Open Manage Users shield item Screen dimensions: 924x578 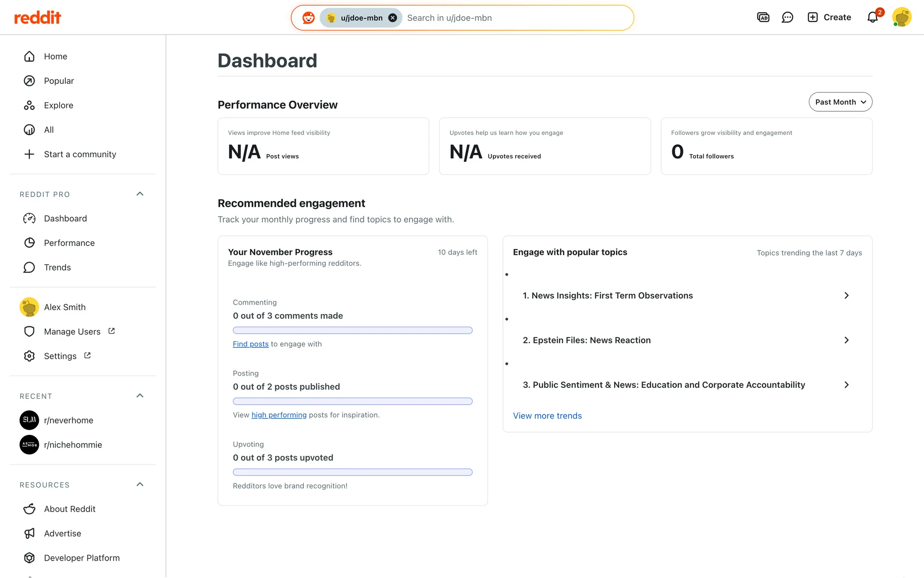click(72, 331)
